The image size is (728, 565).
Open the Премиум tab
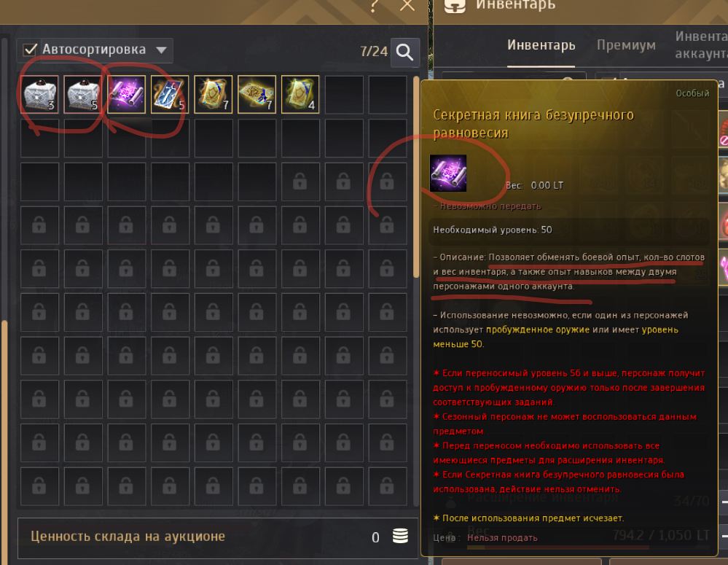(x=626, y=45)
